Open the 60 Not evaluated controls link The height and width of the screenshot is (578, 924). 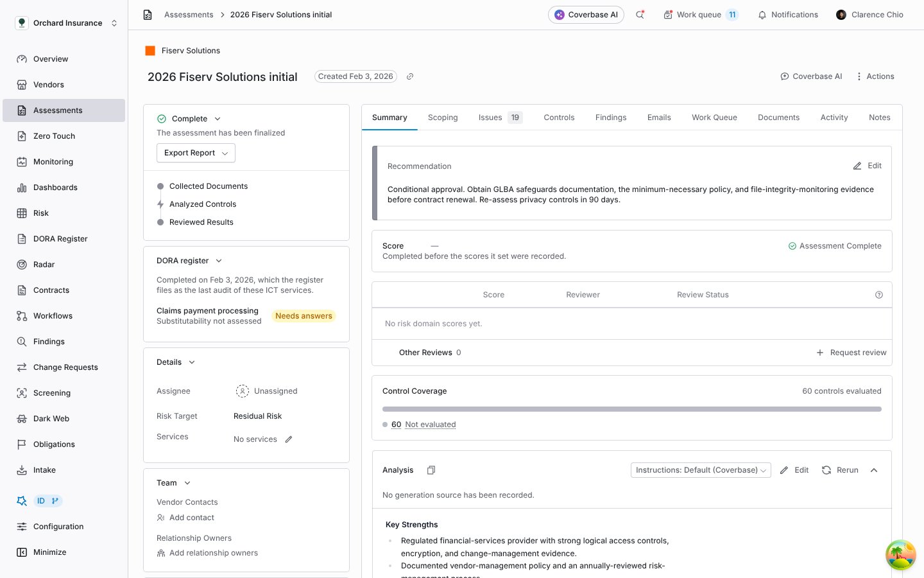click(x=424, y=425)
